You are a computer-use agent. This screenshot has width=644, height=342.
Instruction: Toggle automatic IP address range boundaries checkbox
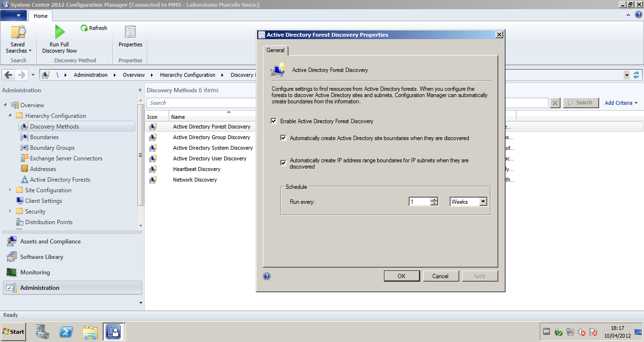[284, 163]
